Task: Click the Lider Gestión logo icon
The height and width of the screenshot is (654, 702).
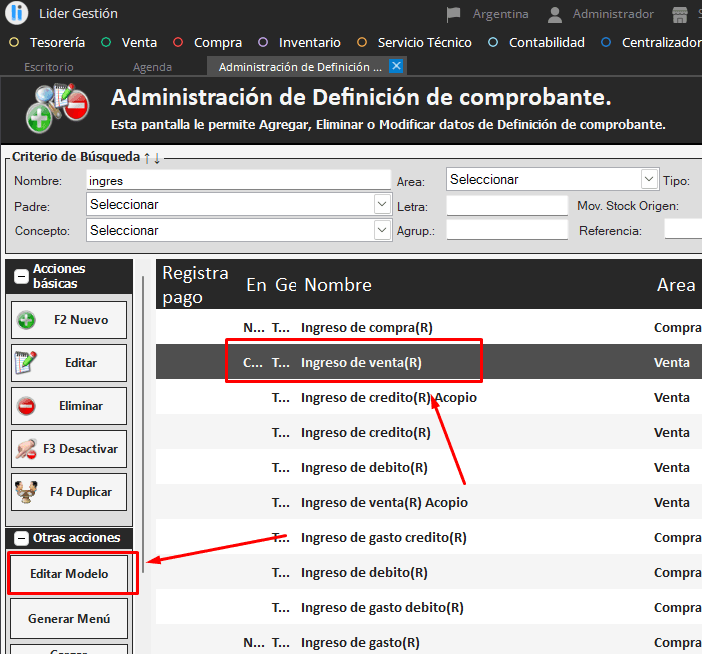Action: pos(17,14)
